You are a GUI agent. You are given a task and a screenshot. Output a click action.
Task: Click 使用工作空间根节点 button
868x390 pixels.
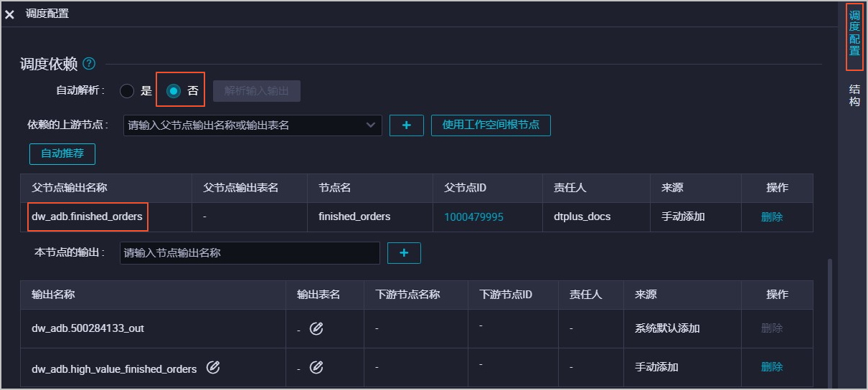[x=490, y=125]
